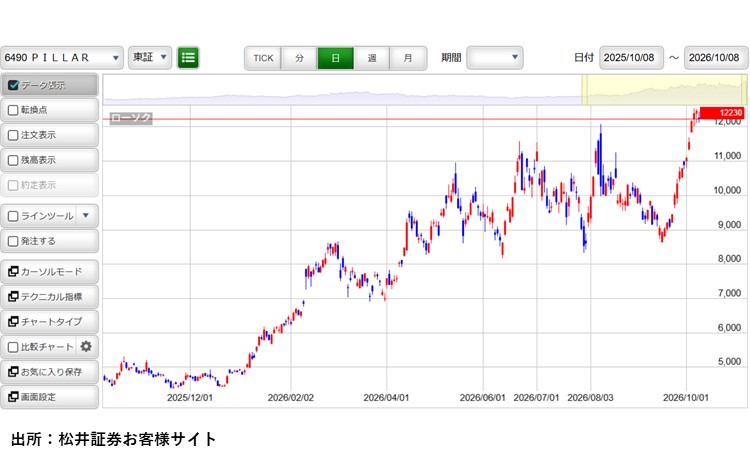The image size is (750, 454).
Task: Click the 2026/08/03 axis date label
Action: coord(590,398)
